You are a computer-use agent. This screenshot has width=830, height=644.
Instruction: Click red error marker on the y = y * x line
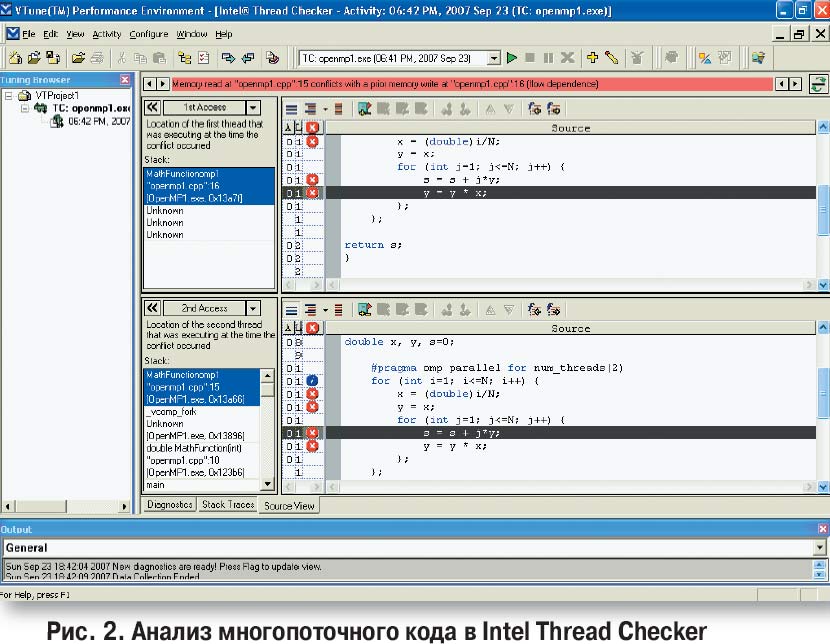tap(312, 193)
